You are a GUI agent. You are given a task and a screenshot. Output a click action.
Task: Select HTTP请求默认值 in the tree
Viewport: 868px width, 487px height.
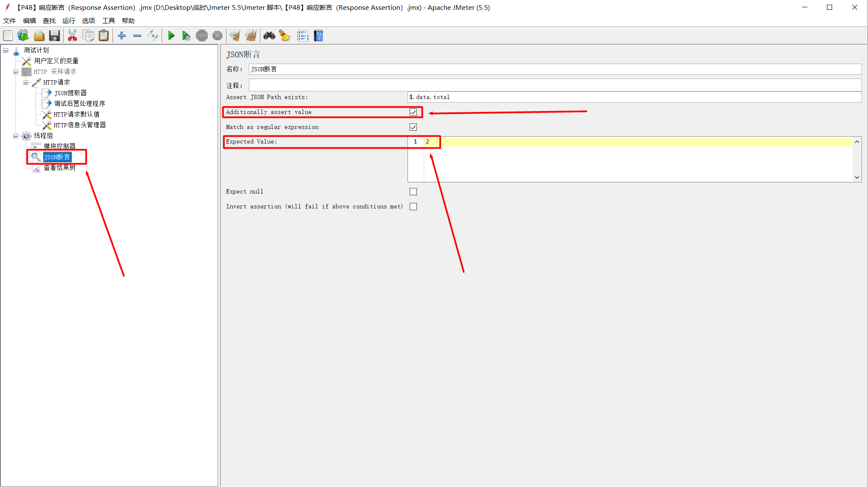point(76,114)
